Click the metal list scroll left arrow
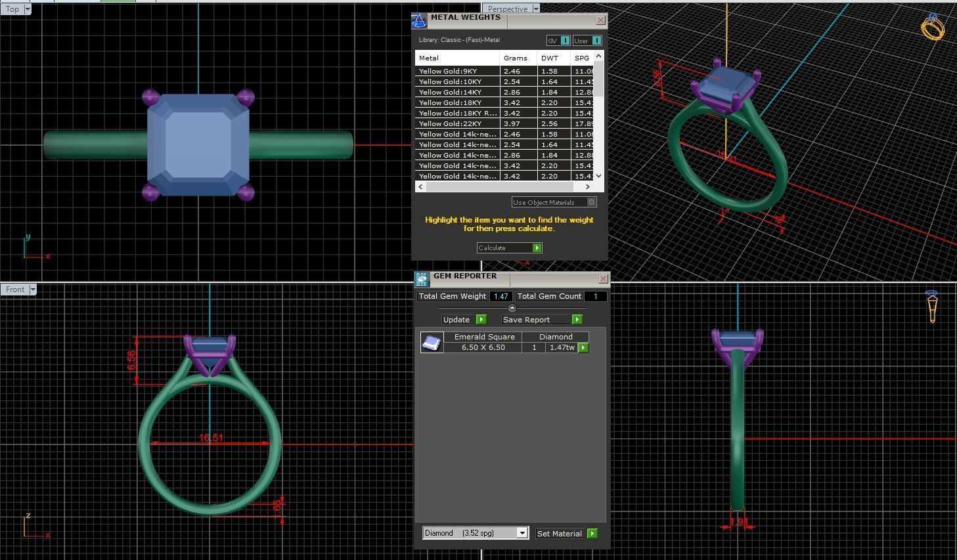This screenshot has width=957, height=560. [x=420, y=187]
